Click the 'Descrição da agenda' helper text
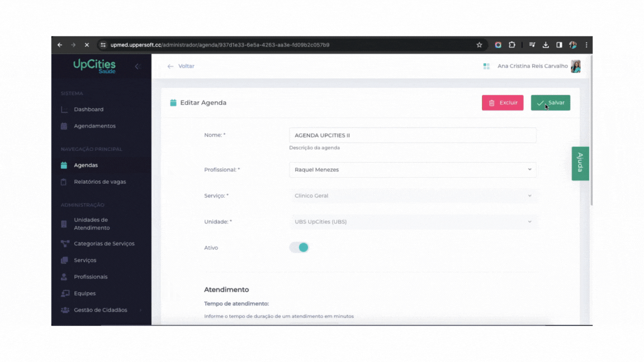Screen dimensions: 644x362 tap(314, 147)
